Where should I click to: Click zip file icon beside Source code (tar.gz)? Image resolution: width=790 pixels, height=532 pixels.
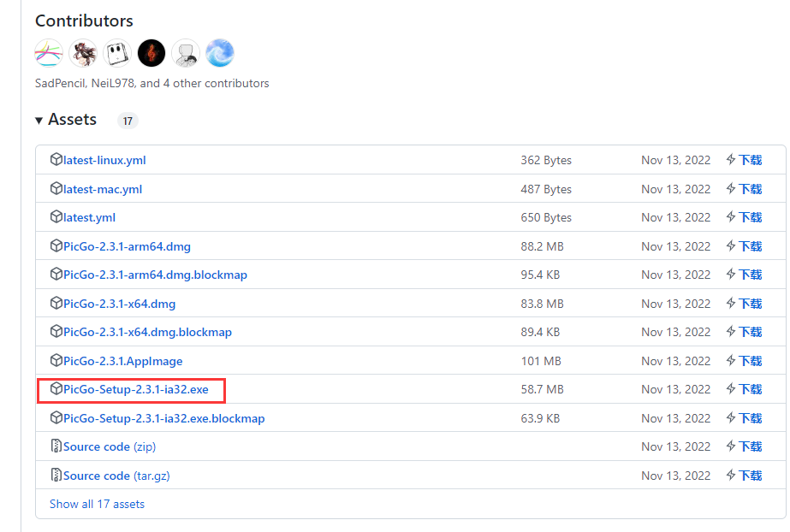pos(56,476)
